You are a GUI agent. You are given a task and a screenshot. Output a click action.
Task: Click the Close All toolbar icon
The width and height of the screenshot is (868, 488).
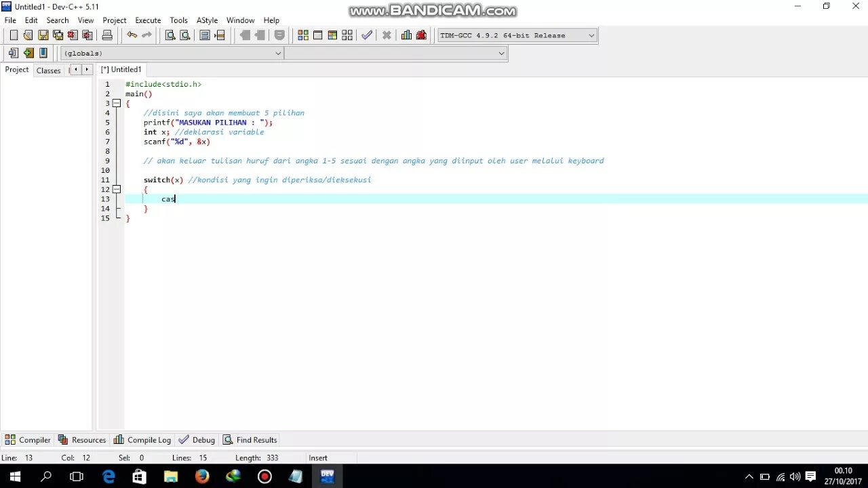click(87, 35)
